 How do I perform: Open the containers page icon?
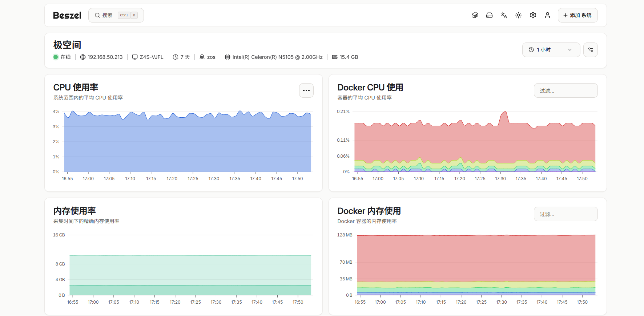point(475,15)
